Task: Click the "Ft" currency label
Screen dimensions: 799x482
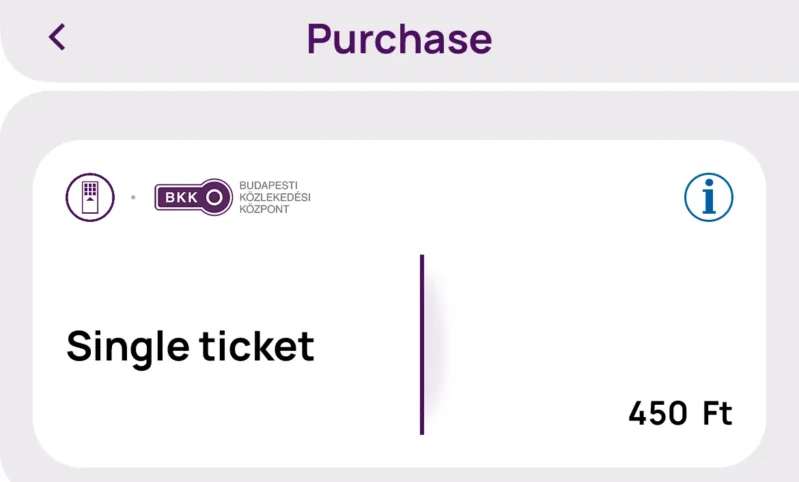Action: tap(717, 413)
